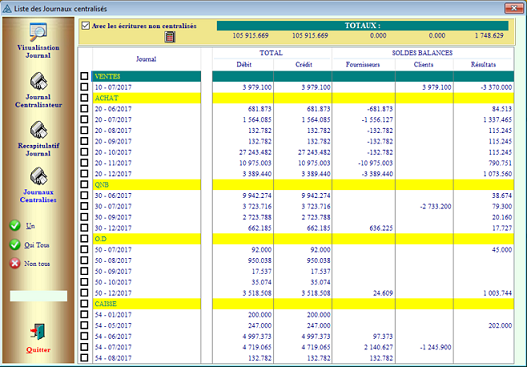Click the Débit column header
Image resolution: width=527 pixels, height=367 pixels.
[x=244, y=65]
